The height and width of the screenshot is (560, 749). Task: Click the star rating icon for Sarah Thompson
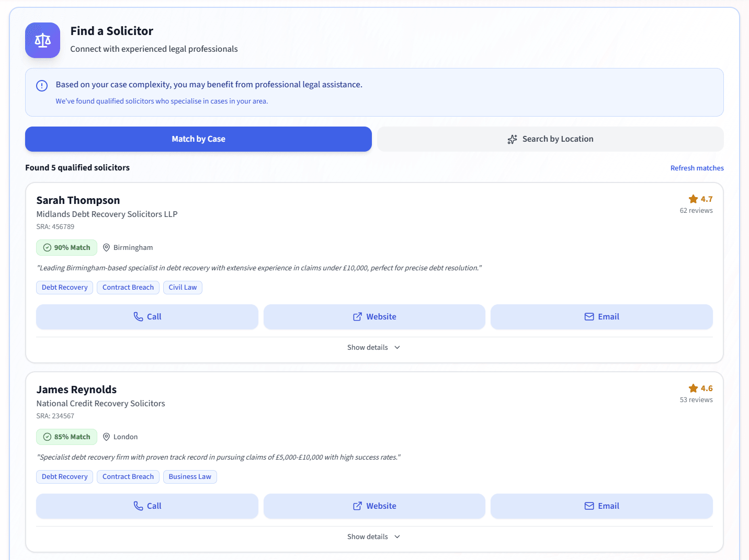coord(693,199)
